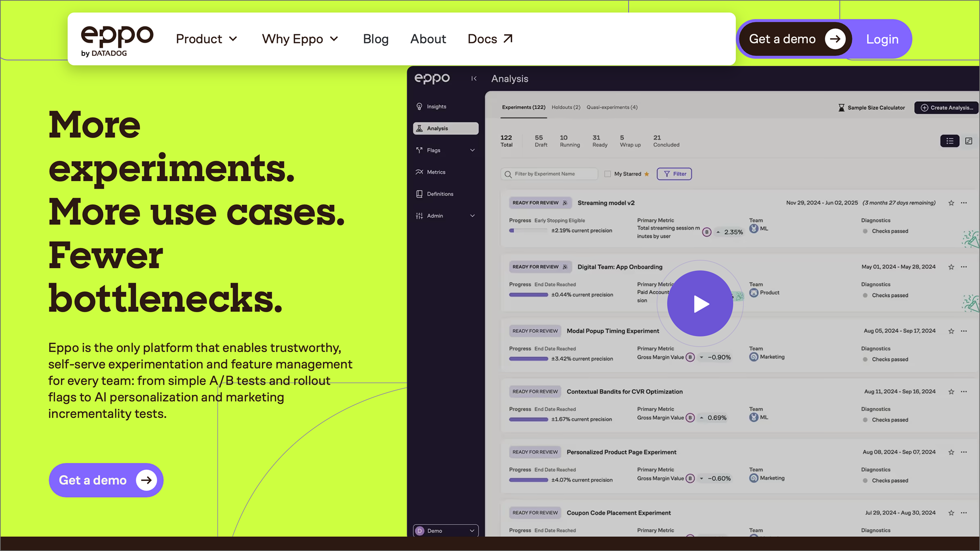Click the arrow icon in header Get a demo
This screenshot has width=980, height=551.
click(835, 39)
